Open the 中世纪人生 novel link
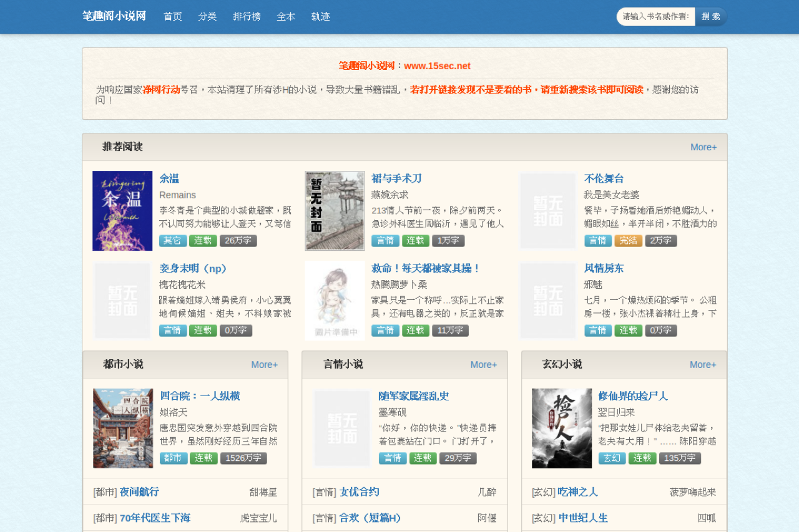 point(583,518)
